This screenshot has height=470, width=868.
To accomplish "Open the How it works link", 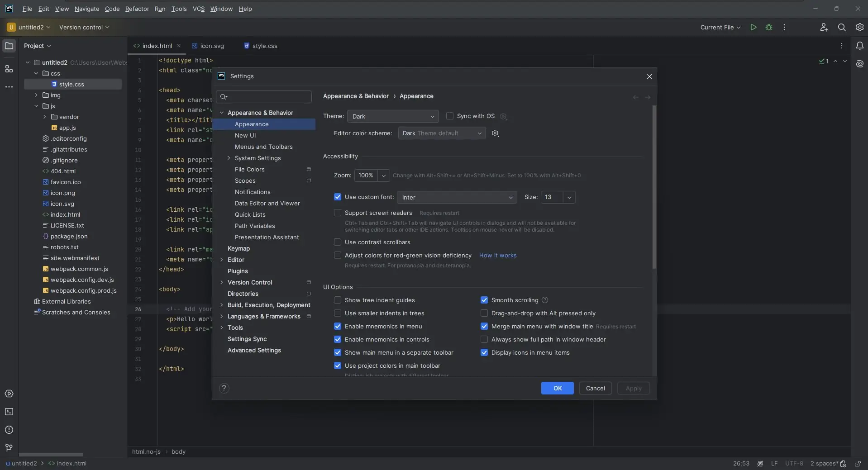I will click(x=497, y=256).
